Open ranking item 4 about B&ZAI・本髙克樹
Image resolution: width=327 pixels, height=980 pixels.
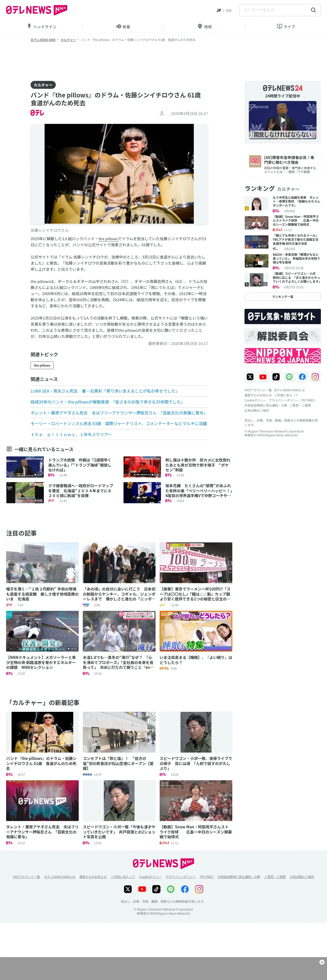282,261
